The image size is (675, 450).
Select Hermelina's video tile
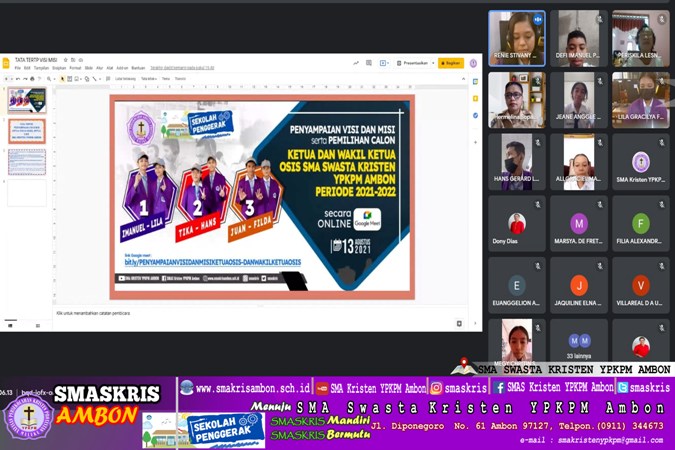(517, 100)
